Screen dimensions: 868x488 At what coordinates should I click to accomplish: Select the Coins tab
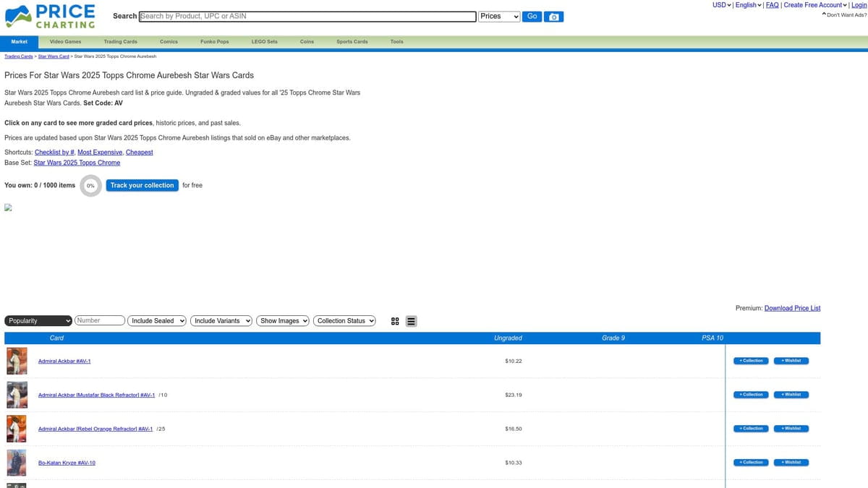307,42
